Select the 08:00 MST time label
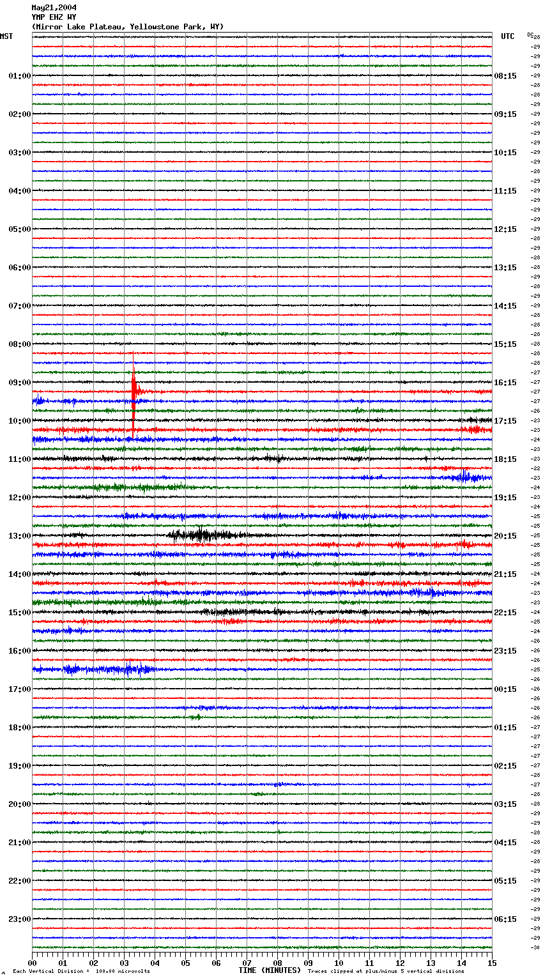The width and height of the screenshot is (543, 980). click(x=20, y=344)
